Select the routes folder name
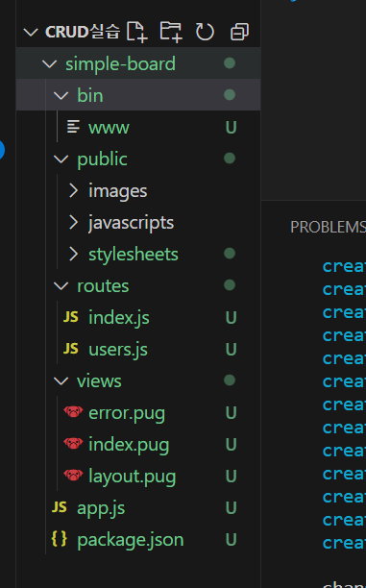The width and height of the screenshot is (366, 588). tap(103, 286)
